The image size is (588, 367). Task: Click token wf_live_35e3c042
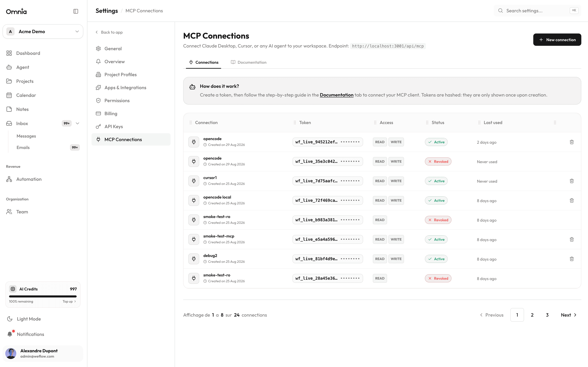pyautogui.click(x=328, y=161)
